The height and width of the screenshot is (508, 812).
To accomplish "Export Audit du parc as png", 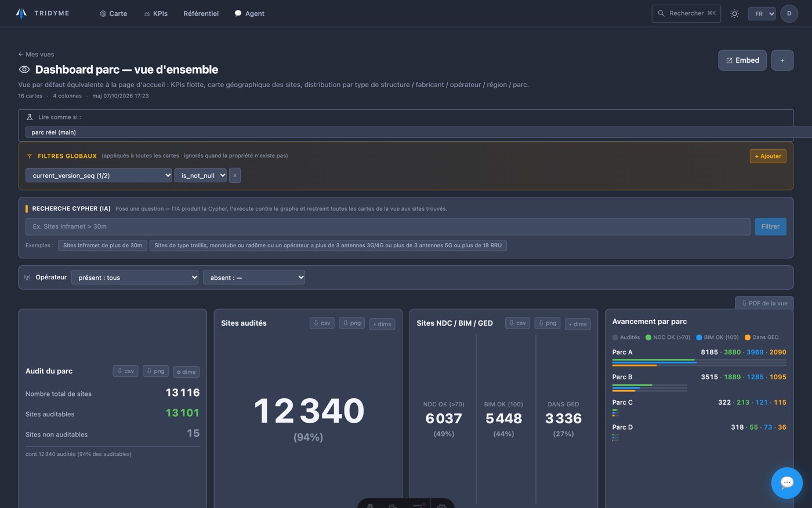I will pyautogui.click(x=155, y=371).
